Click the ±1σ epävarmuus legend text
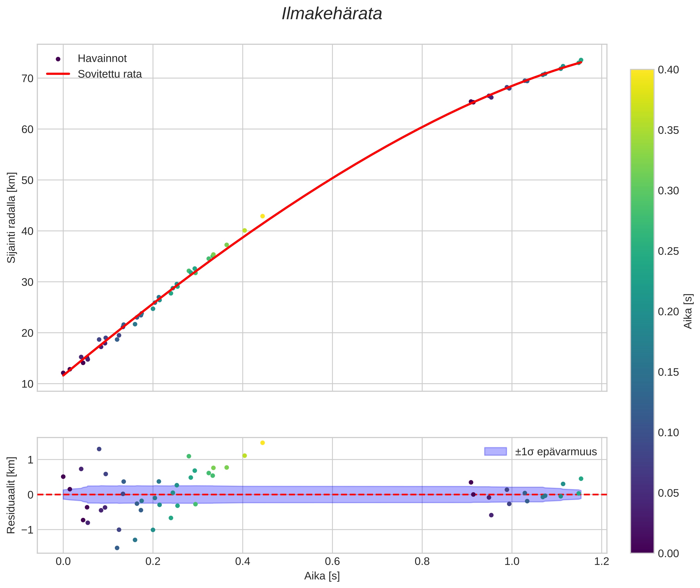The image size is (700, 588). click(556, 452)
